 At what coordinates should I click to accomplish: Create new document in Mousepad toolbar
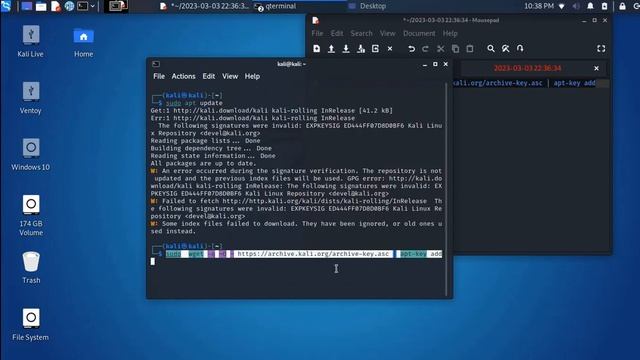(316, 49)
